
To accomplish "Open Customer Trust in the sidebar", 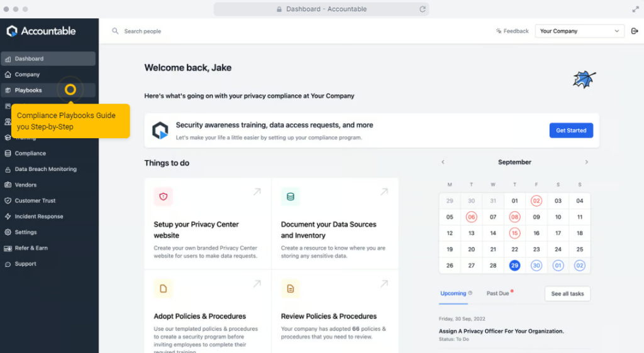I will (x=48, y=200).
